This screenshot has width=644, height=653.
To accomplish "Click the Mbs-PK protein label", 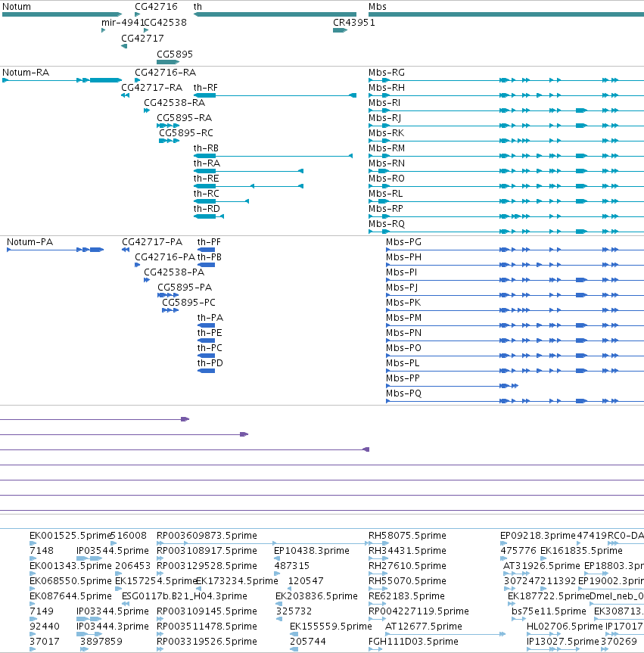I will [403, 303].
